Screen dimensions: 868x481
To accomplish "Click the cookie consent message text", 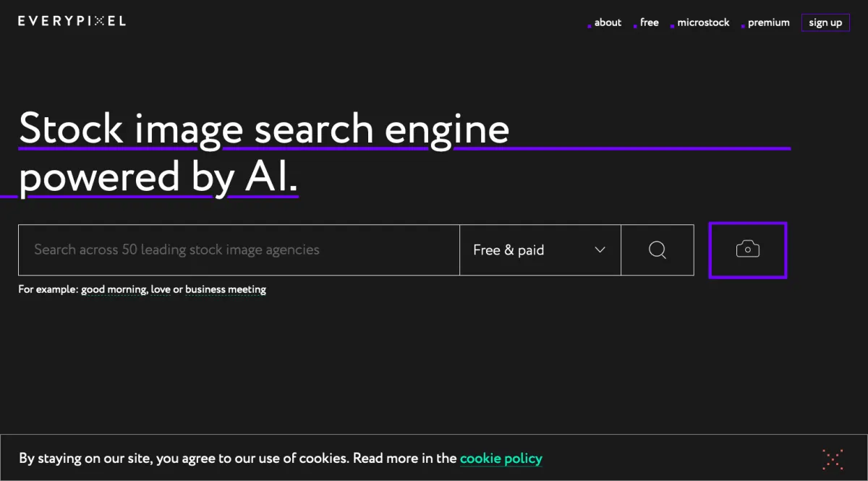I will [237, 458].
